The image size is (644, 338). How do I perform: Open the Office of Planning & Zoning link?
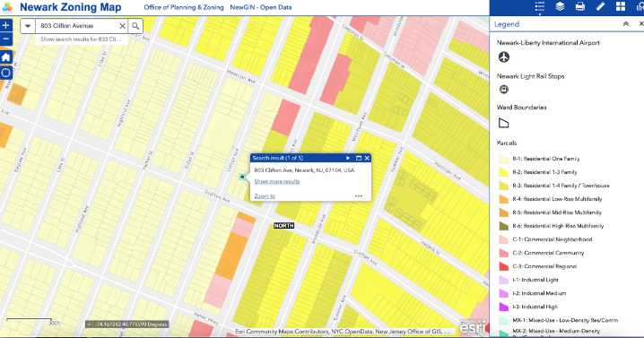click(x=184, y=7)
